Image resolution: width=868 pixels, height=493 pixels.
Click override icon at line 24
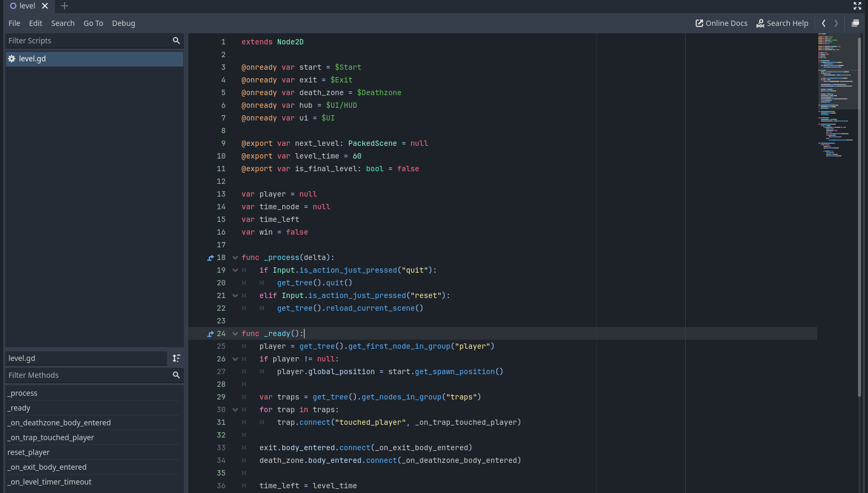tap(210, 334)
